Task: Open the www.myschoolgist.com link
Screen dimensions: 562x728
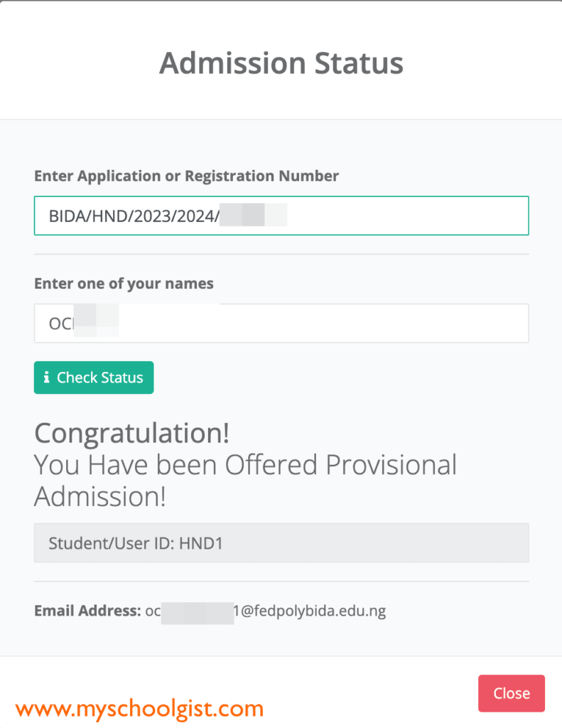Action: point(140,708)
